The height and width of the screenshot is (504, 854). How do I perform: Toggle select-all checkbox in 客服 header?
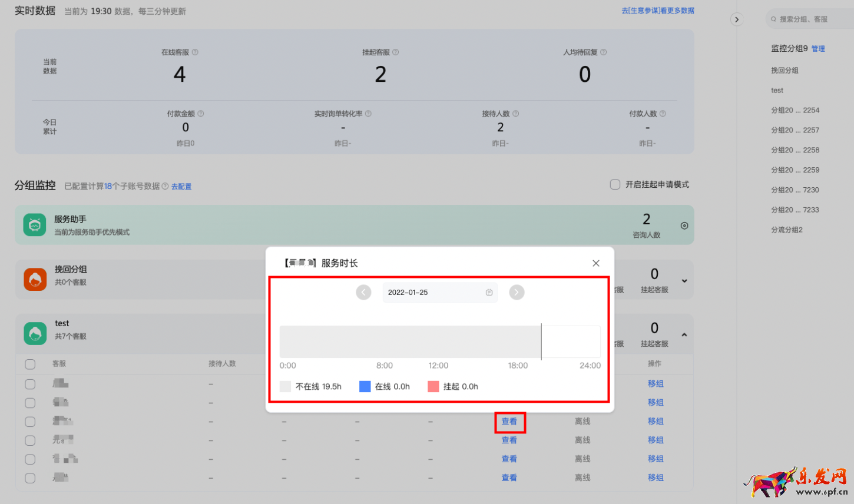pos(30,364)
